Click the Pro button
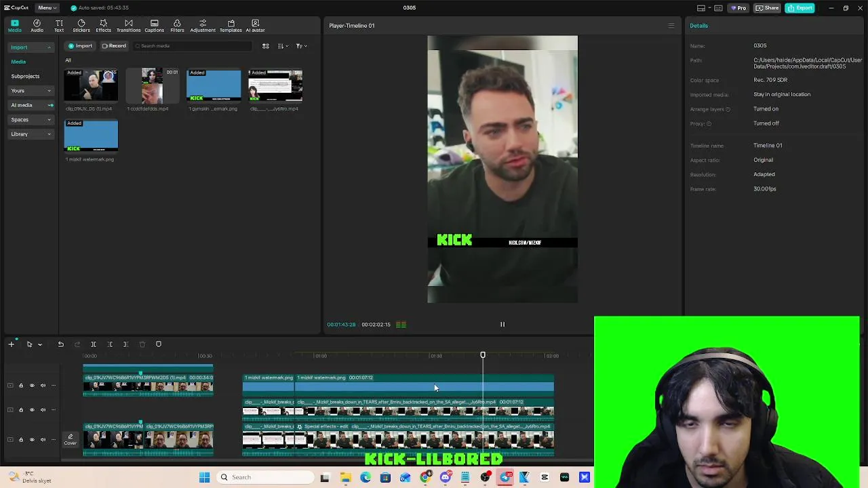 click(x=738, y=8)
